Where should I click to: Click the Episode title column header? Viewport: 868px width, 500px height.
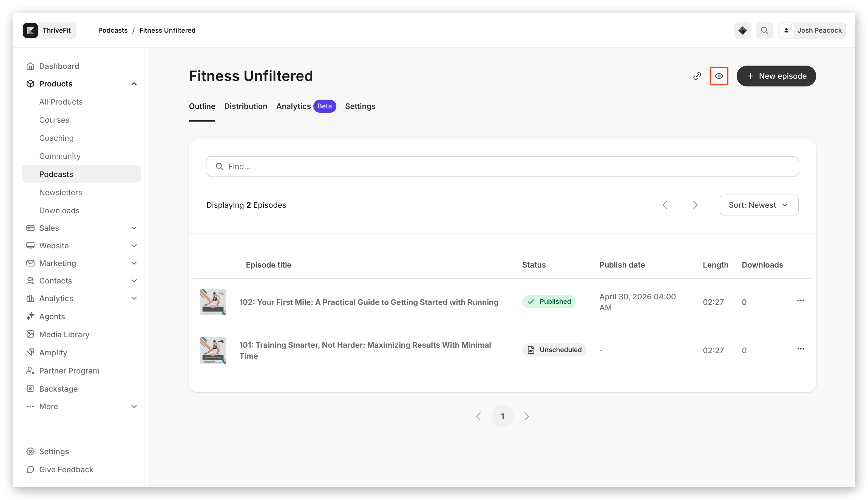pos(268,265)
